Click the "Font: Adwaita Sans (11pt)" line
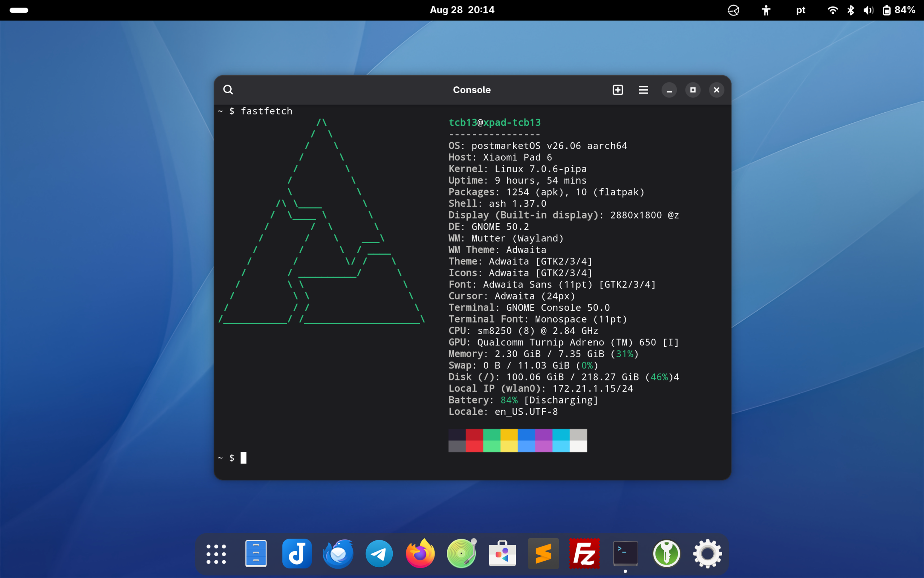Viewport: 924px width, 578px height. coord(552,284)
